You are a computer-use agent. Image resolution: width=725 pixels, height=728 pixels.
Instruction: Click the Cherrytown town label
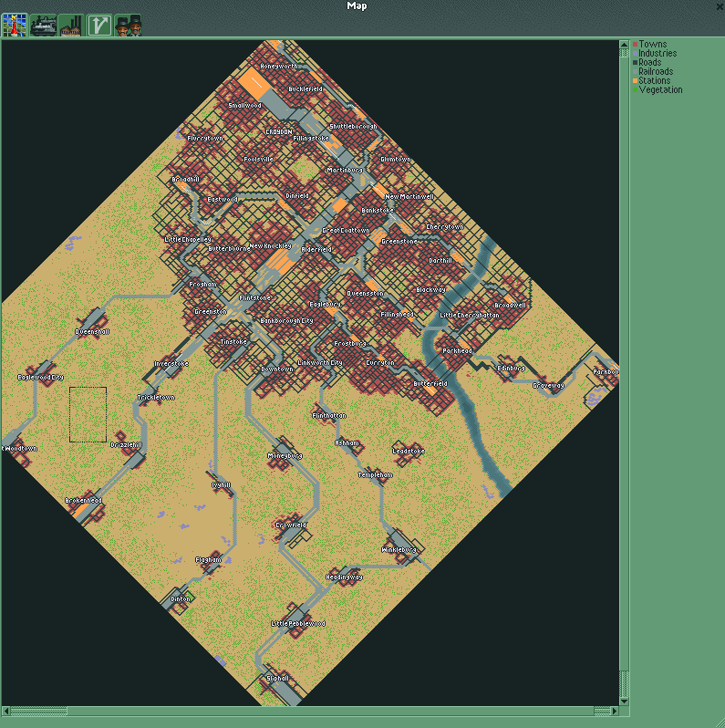click(445, 227)
